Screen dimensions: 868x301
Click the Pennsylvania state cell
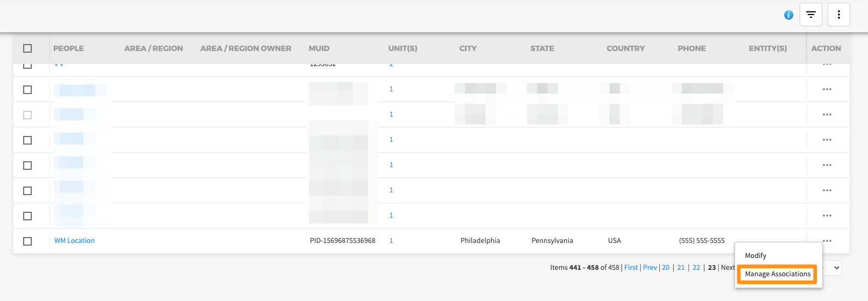[552, 241]
